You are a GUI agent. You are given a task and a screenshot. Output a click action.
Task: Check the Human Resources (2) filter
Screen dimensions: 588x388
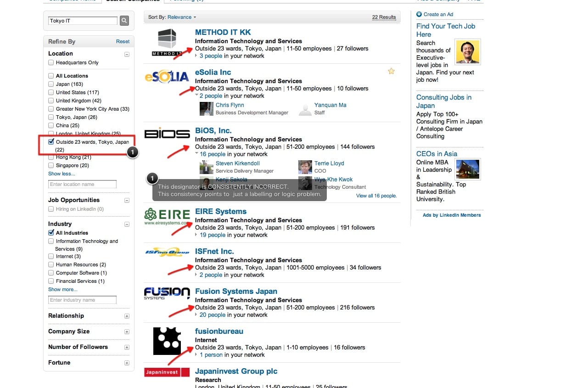51,264
